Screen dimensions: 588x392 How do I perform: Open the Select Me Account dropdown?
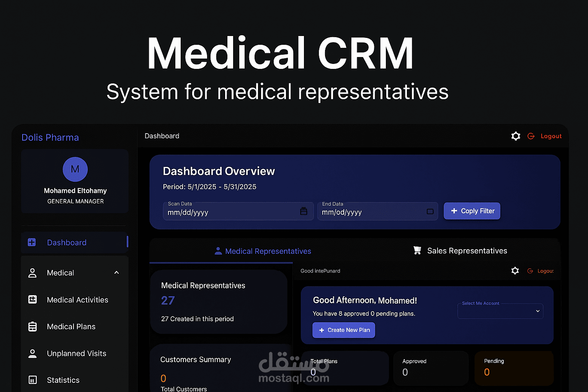pyautogui.click(x=500, y=311)
